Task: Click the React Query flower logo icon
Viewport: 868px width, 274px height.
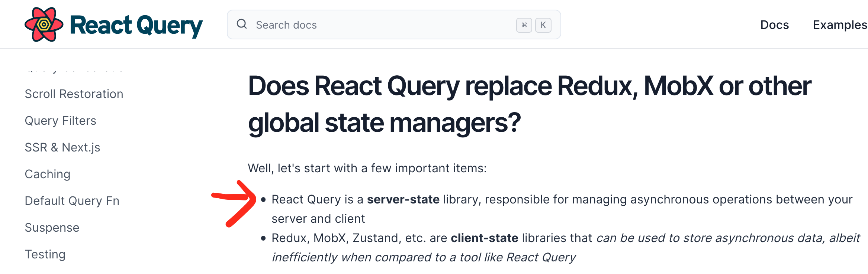Action: [44, 25]
